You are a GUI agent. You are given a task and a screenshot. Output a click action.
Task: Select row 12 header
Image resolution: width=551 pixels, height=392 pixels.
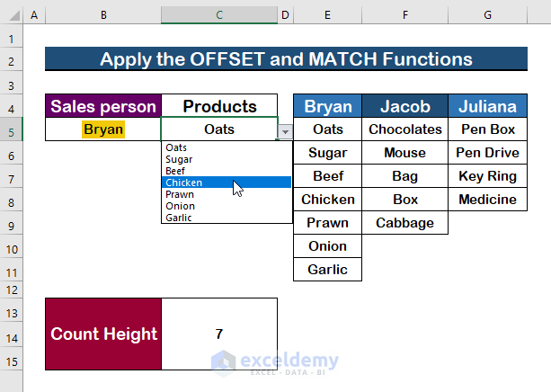click(x=12, y=290)
